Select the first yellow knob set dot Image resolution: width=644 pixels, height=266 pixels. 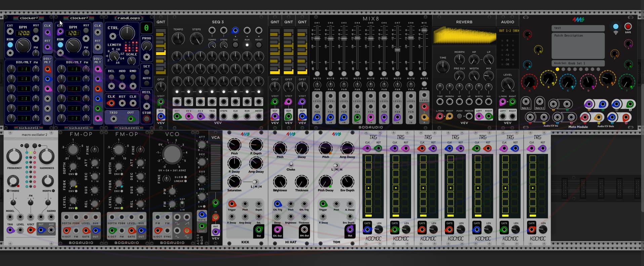pyautogui.click(x=557, y=70)
